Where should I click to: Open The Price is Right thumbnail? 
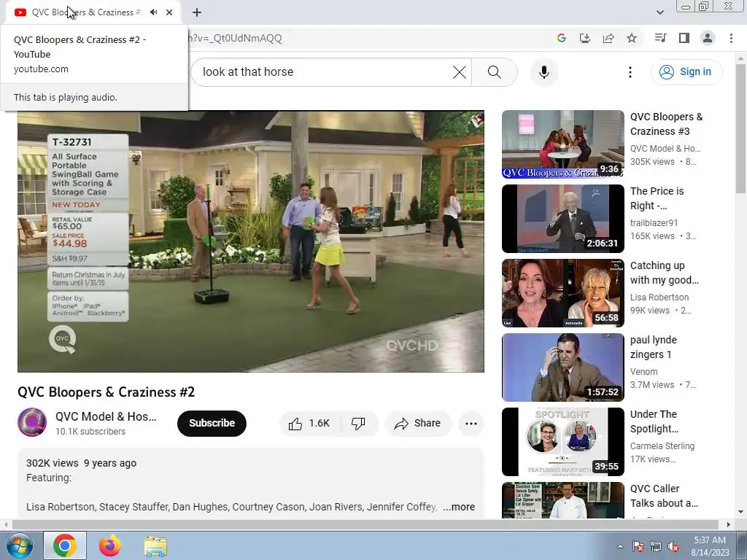click(x=563, y=219)
